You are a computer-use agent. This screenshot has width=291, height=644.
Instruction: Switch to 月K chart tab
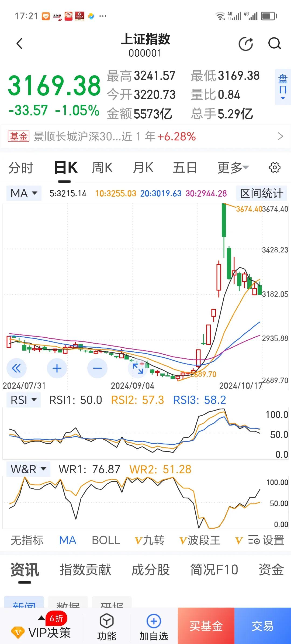143,168
